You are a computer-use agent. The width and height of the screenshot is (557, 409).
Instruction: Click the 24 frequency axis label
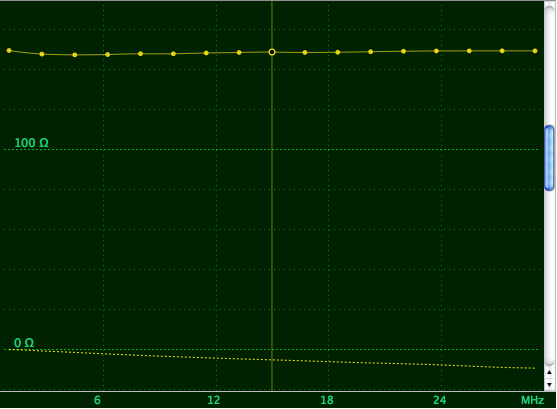click(x=439, y=400)
